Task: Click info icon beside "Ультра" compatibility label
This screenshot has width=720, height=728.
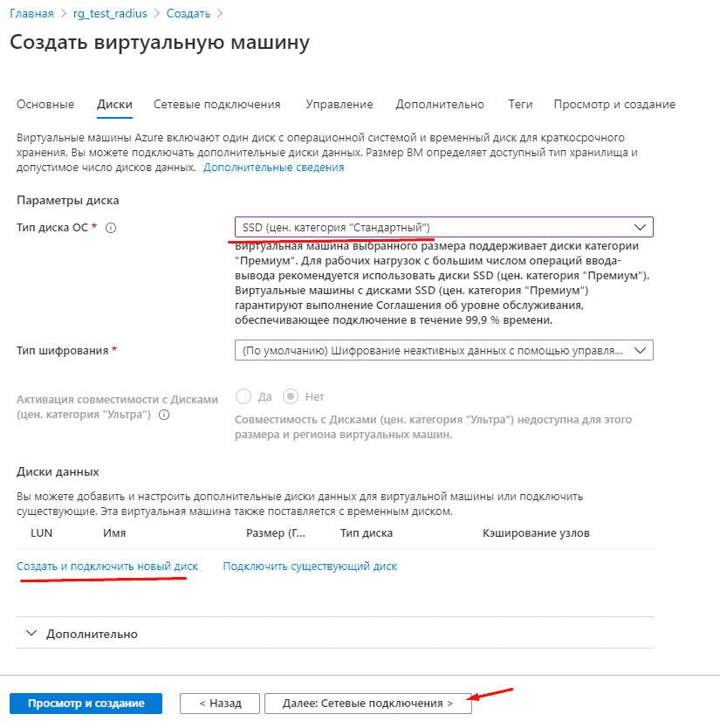Action: point(164,415)
